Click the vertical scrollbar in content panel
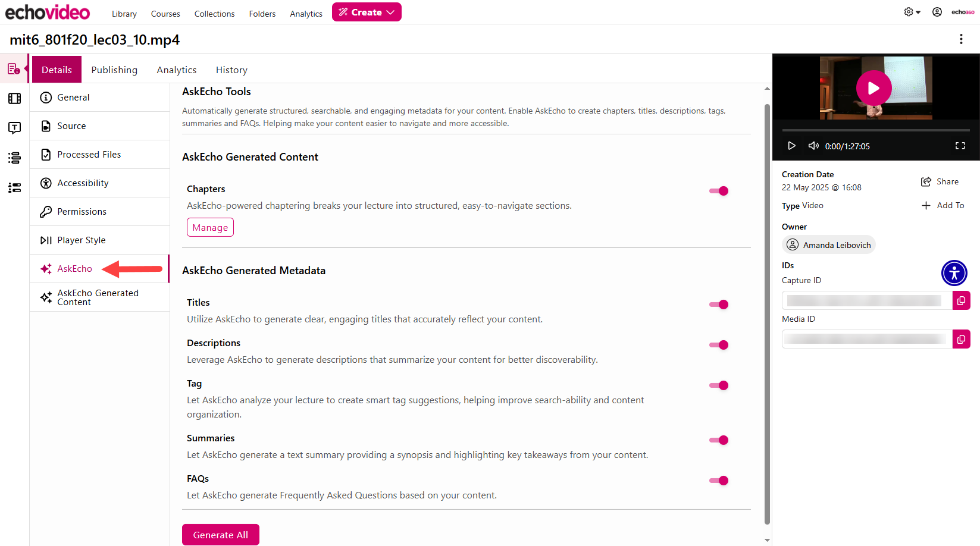Screen dimensions: 980x546 [767, 314]
